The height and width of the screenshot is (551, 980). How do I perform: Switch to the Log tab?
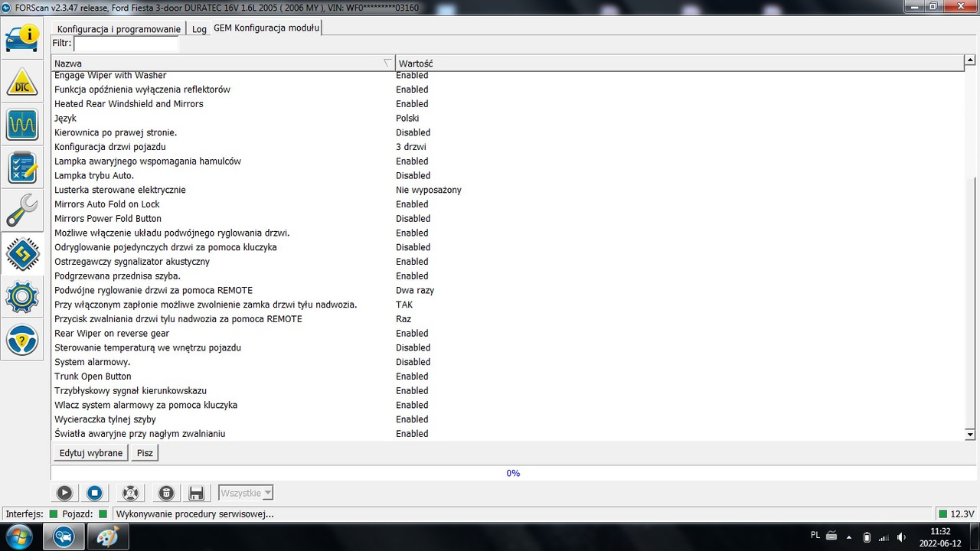[x=199, y=29]
